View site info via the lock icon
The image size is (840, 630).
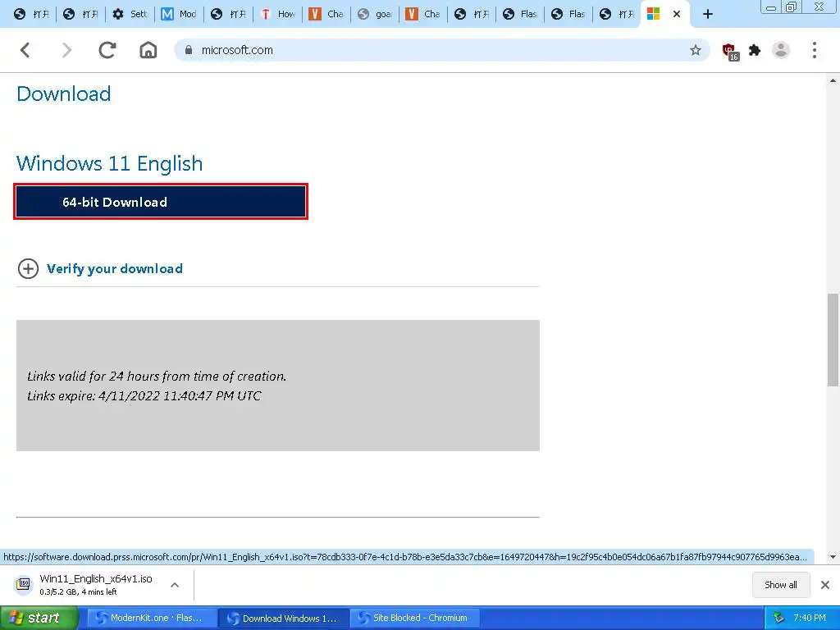pyautogui.click(x=188, y=50)
